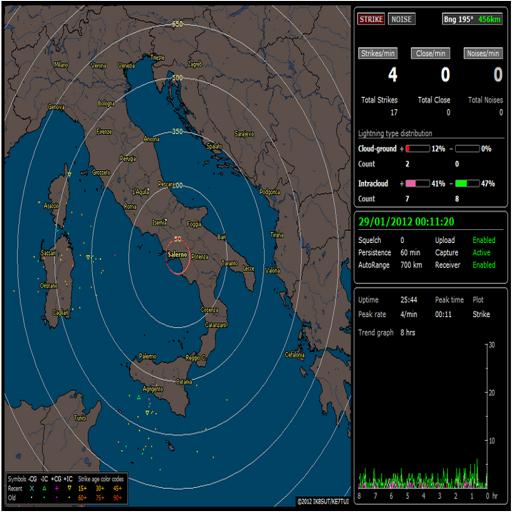
Task: Select the Close/min header button
Action: [x=430, y=53]
